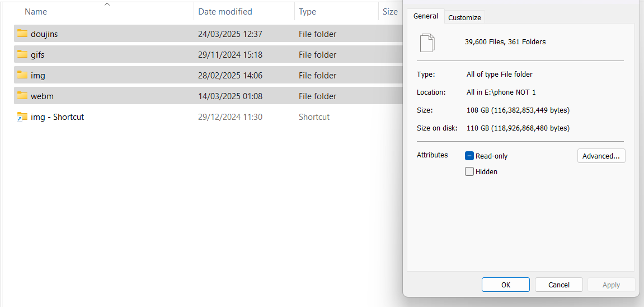Sort by Size column header

pyautogui.click(x=390, y=12)
